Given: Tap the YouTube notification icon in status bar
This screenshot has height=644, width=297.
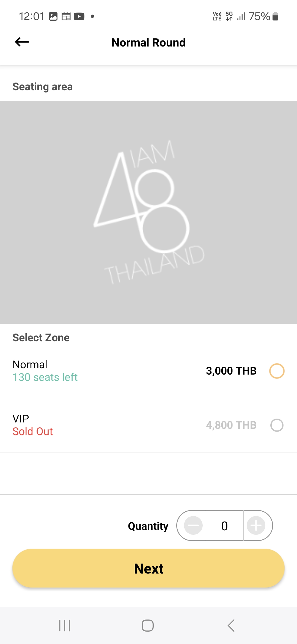Looking at the screenshot, I should coord(79,17).
